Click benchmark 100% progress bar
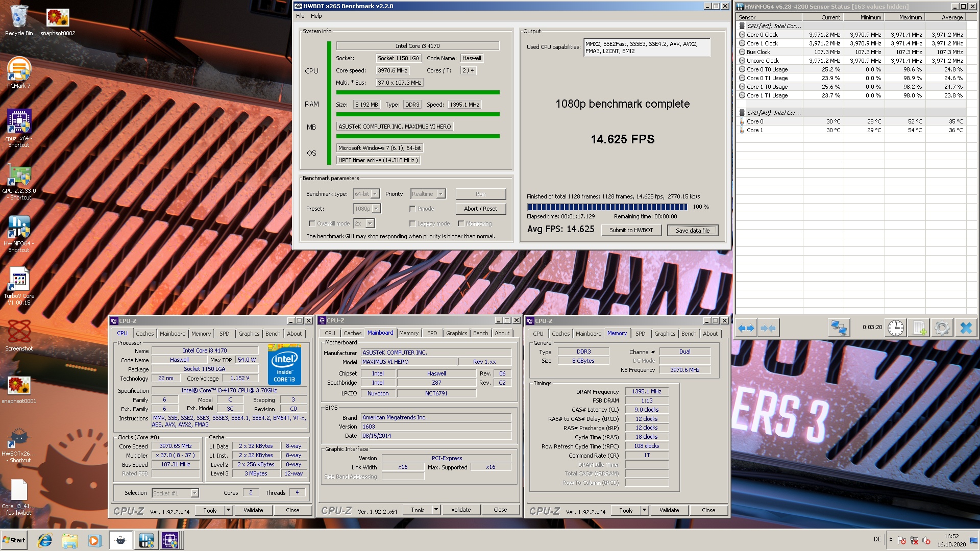Image resolution: width=980 pixels, height=551 pixels. coord(607,207)
